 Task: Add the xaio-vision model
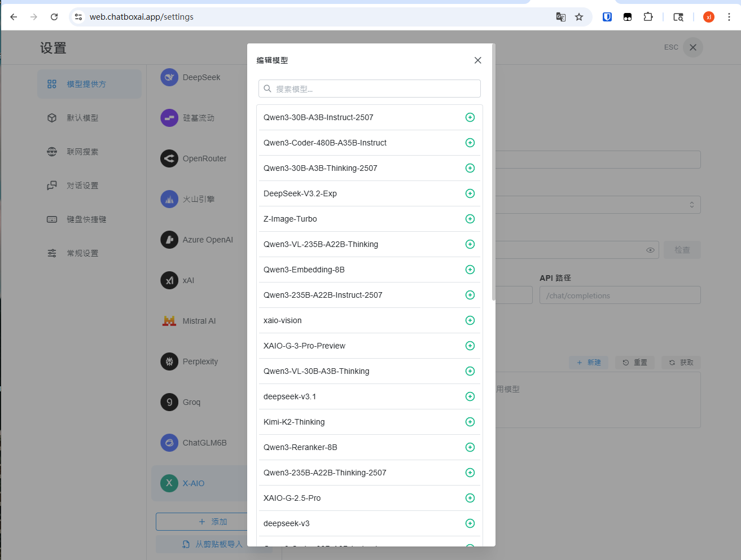[x=470, y=320]
